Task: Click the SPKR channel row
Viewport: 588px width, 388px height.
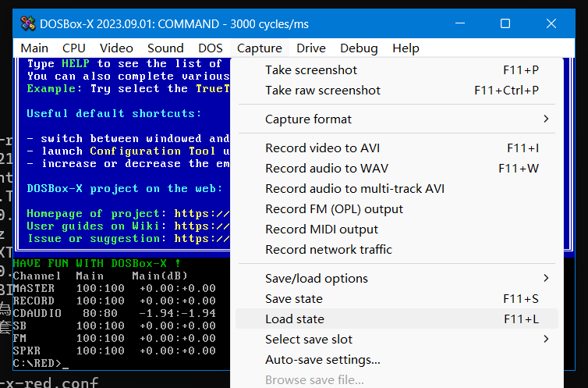Action: pyautogui.click(x=115, y=351)
